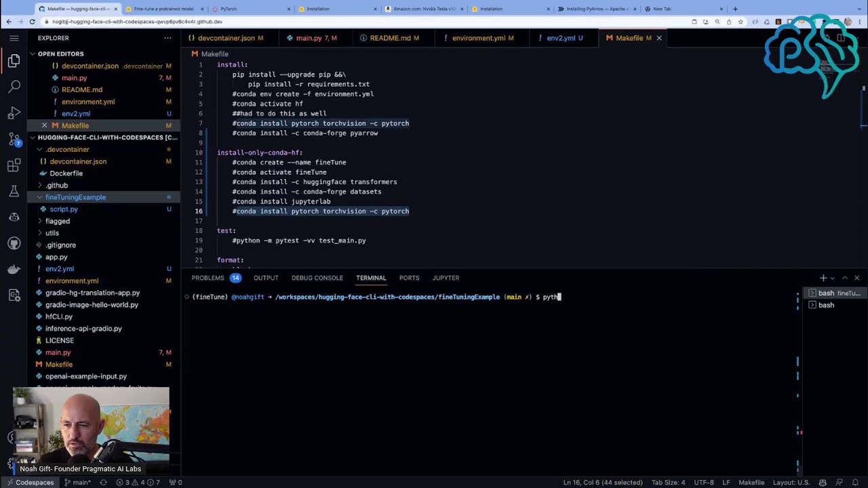Open the launch profile dropdown beside new terminal
Image resolution: width=868 pixels, height=488 pixels.
(x=832, y=278)
